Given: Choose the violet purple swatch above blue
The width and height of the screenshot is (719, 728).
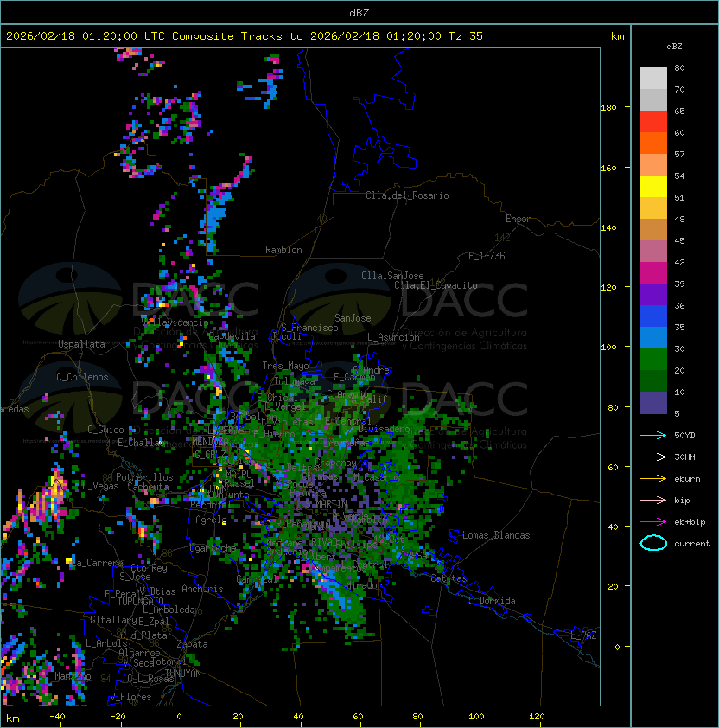Looking at the screenshot, I should click(653, 294).
